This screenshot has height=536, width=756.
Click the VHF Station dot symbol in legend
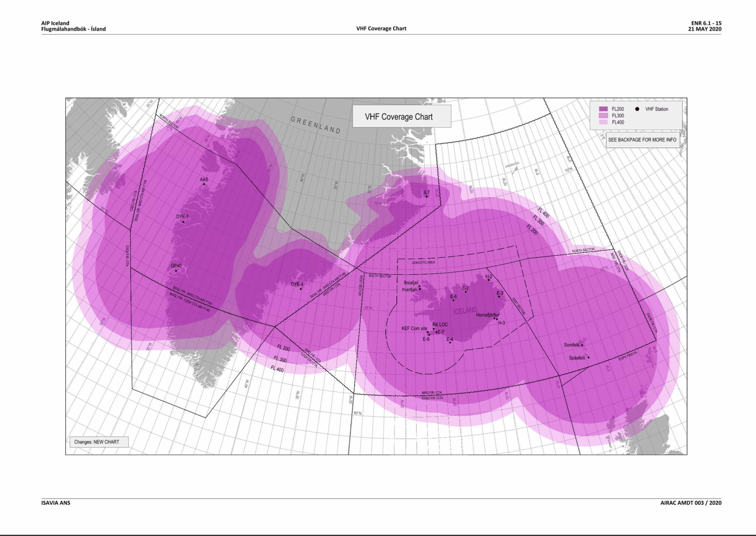pos(637,109)
